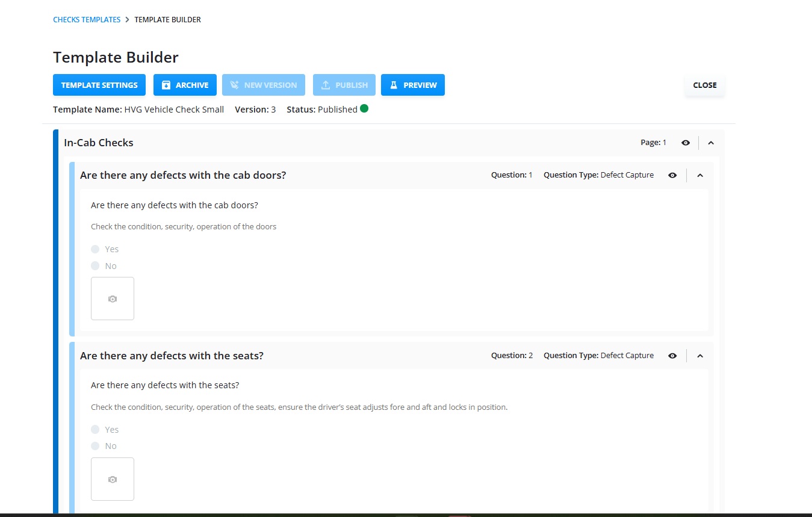Toggle eye icon for seats question
Image resolution: width=812 pixels, height=517 pixels.
coord(672,356)
